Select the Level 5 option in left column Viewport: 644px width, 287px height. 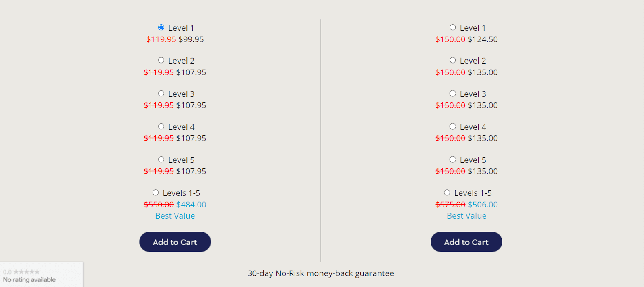pyautogui.click(x=161, y=159)
